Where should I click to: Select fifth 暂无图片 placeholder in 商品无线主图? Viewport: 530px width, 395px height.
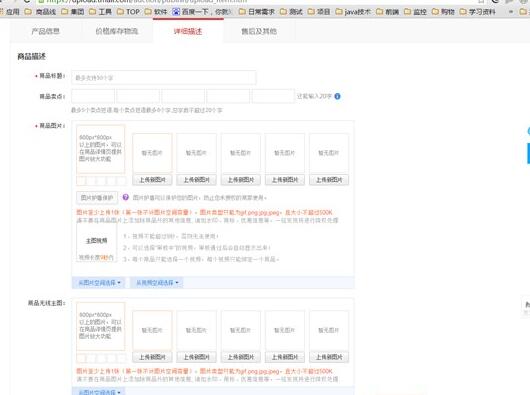(329, 330)
